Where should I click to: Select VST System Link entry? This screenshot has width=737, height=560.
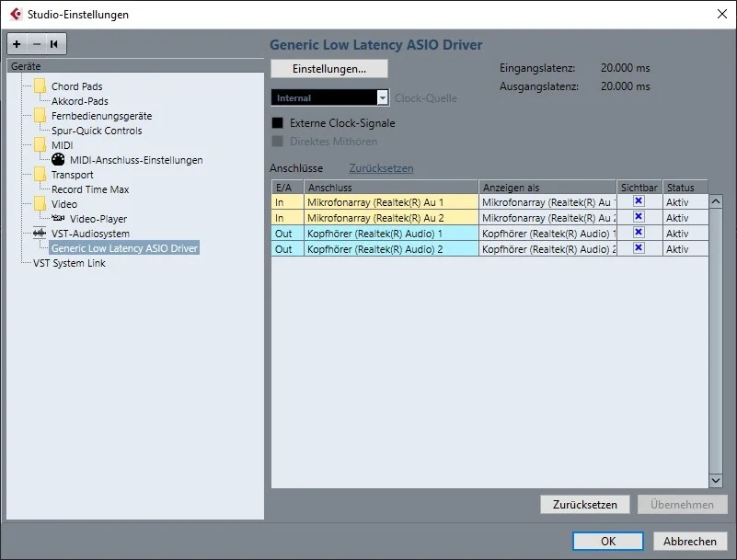pos(69,263)
